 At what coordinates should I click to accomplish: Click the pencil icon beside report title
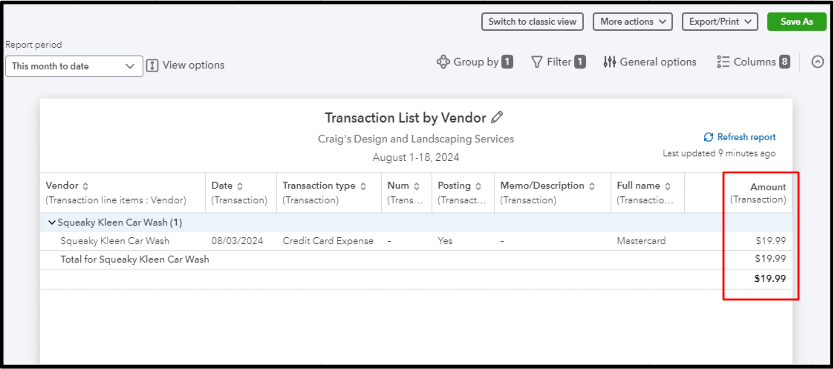(x=497, y=117)
